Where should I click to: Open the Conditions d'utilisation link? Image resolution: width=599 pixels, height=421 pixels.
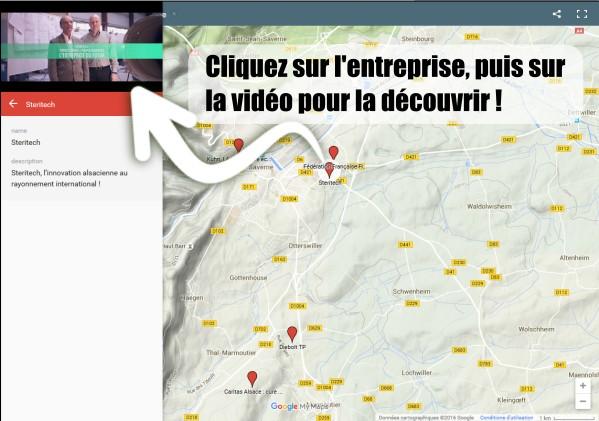coord(506,418)
